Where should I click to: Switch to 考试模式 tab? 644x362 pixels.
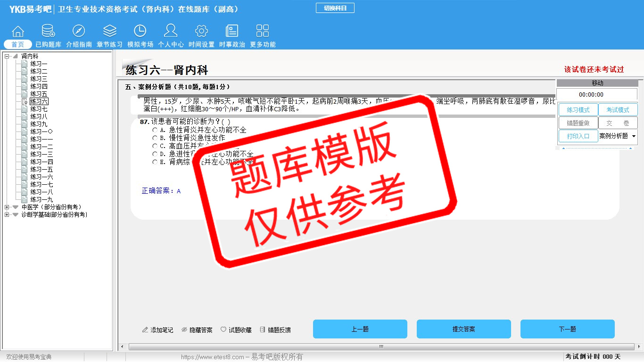pyautogui.click(x=618, y=110)
